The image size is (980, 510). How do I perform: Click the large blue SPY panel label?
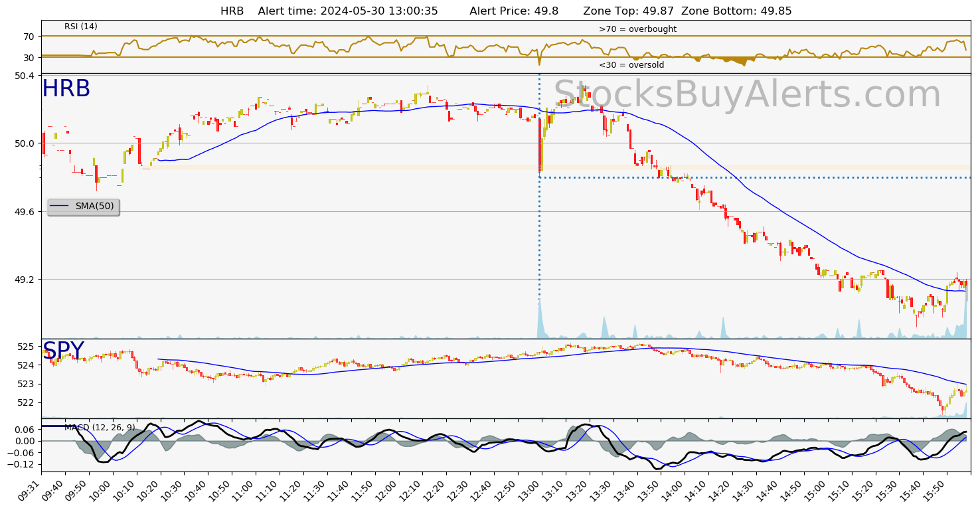click(x=64, y=351)
